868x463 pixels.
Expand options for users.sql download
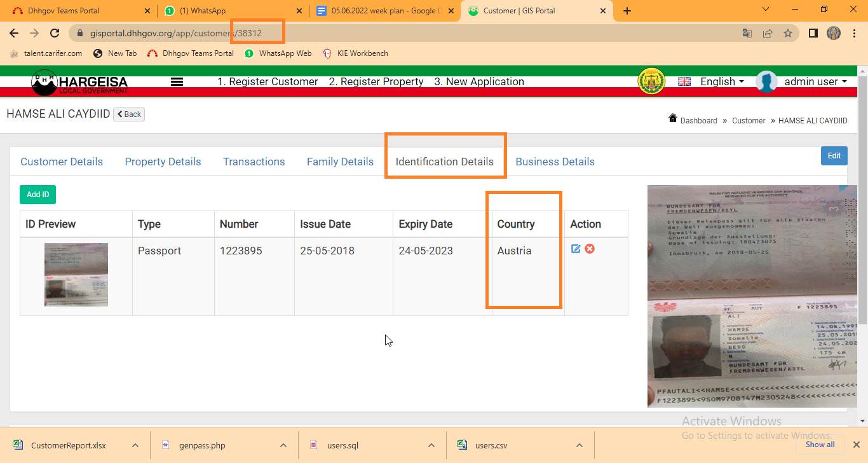pos(431,445)
